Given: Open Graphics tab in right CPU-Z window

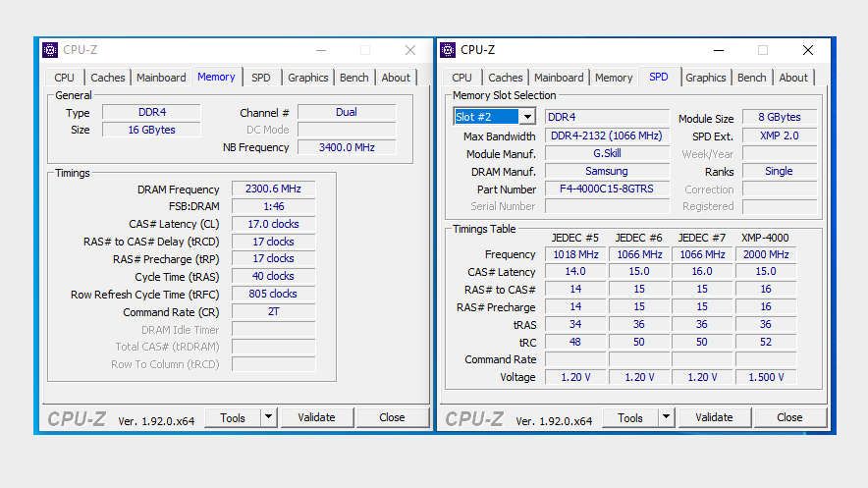Looking at the screenshot, I should click(x=705, y=78).
